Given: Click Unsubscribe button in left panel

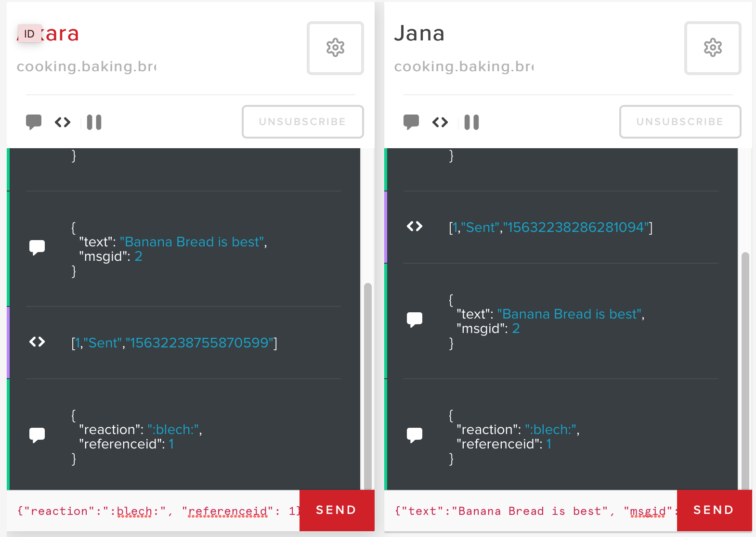Looking at the screenshot, I should tap(302, 122).
